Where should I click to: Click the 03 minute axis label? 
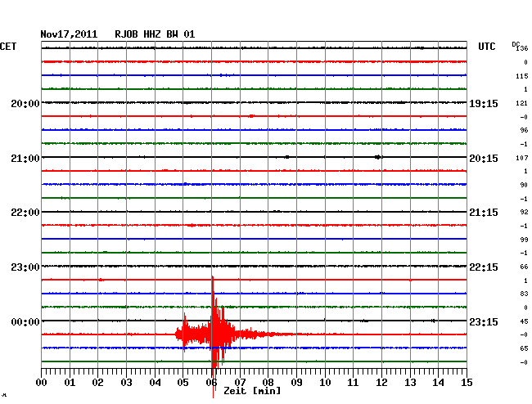pyautogui.click(x=126, y=383)
